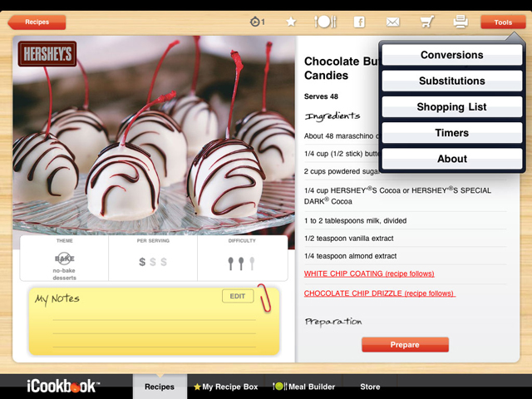Select Conversions from Tools menu
532x399 pixels.
click(x=452, y=55)
